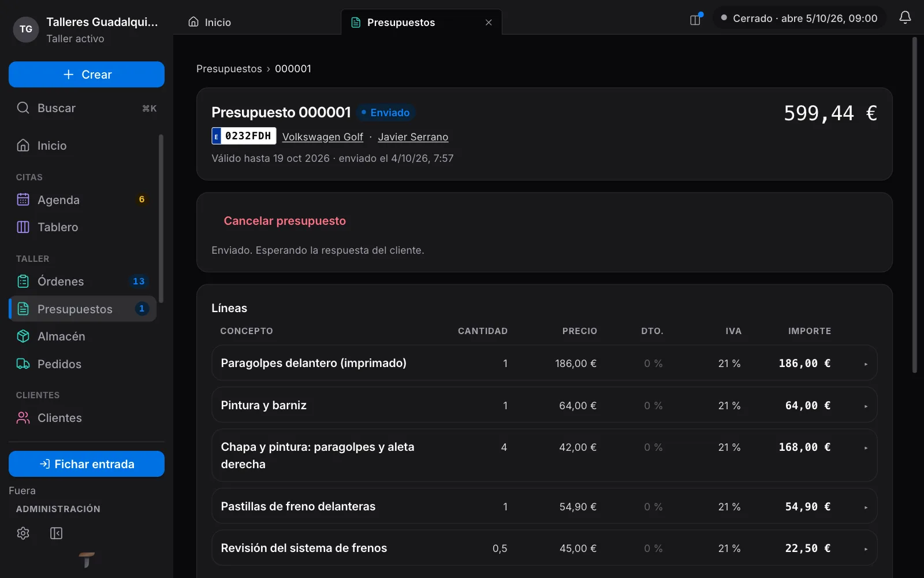Click the 13 badge next to Órdenes
Viewport: 924px width, 578px height.
coord(139,281)
